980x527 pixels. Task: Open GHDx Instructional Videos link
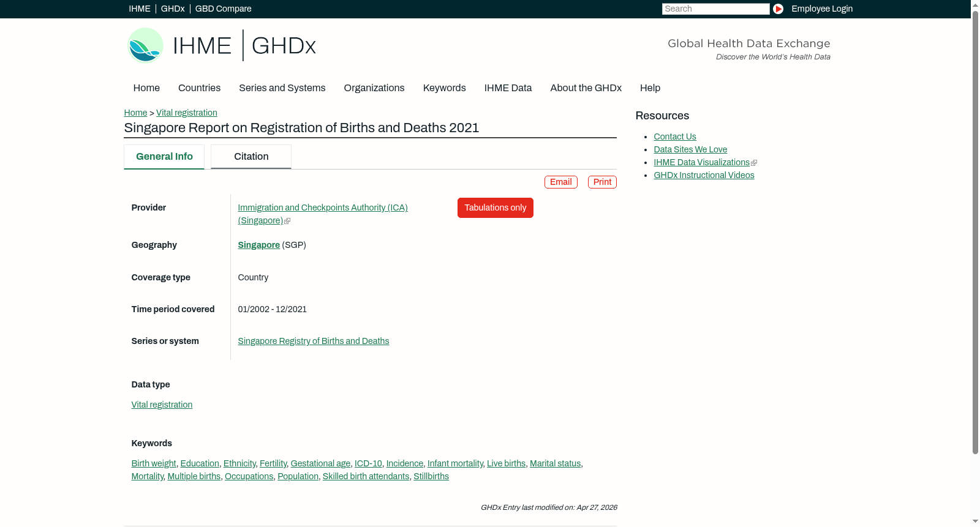tap(704, 175)
